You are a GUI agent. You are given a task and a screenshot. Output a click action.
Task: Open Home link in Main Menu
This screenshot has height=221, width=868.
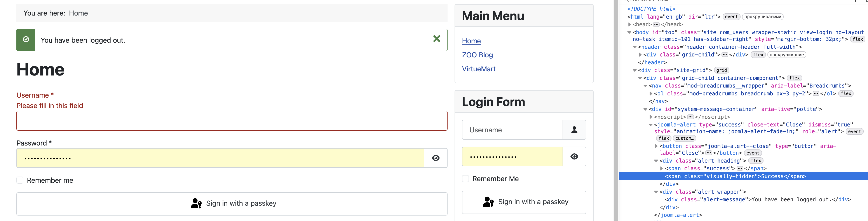[471, 41]
